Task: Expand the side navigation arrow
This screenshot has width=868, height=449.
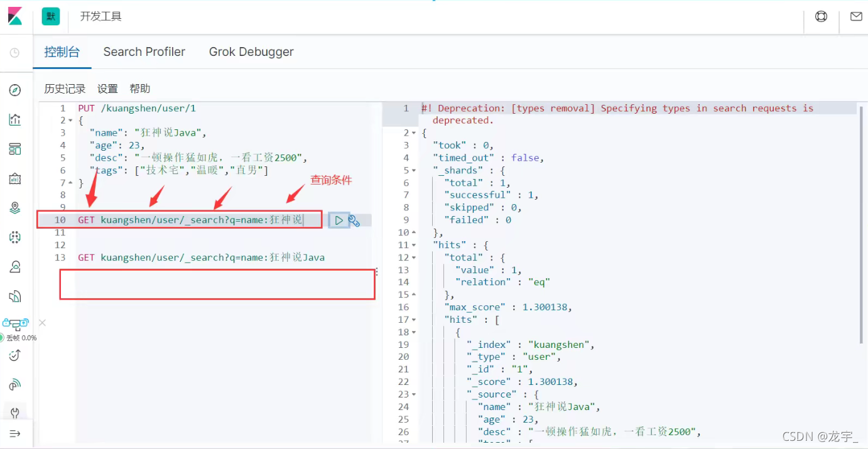Action: pos(15,434)
